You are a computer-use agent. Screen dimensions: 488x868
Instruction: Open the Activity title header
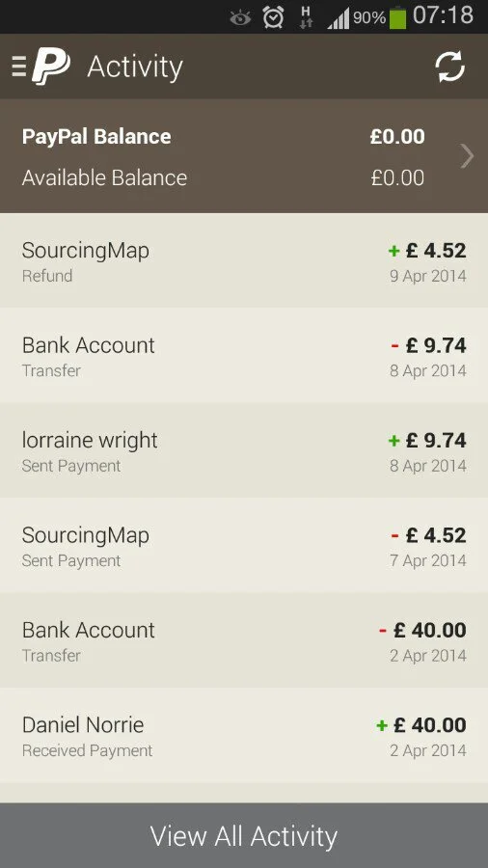[135, 67]
